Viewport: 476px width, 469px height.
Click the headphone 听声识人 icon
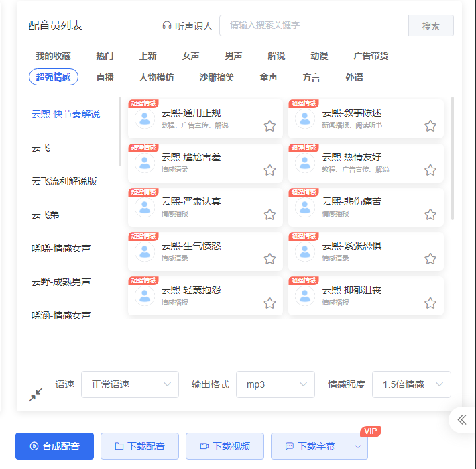click(x=167, y=25)
